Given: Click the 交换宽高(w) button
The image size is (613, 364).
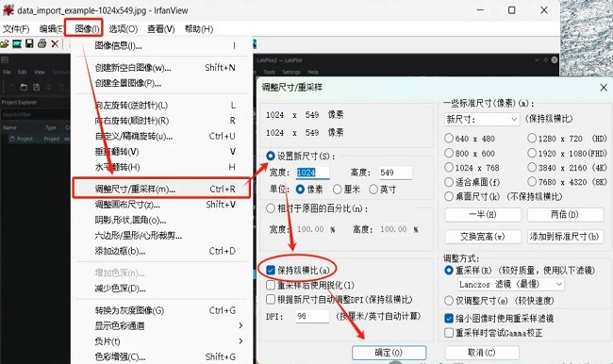Looking at the screenshot, I should tap(483, 236).
